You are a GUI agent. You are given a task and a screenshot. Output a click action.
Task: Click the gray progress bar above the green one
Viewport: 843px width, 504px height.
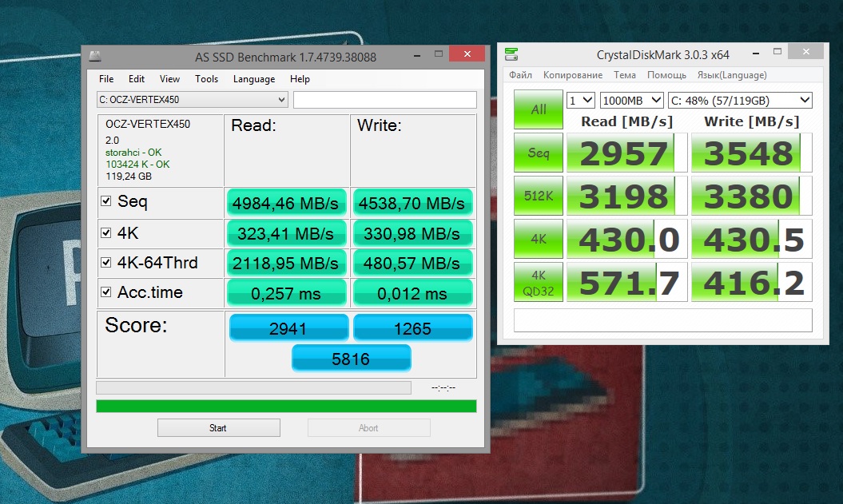[253, 387]
